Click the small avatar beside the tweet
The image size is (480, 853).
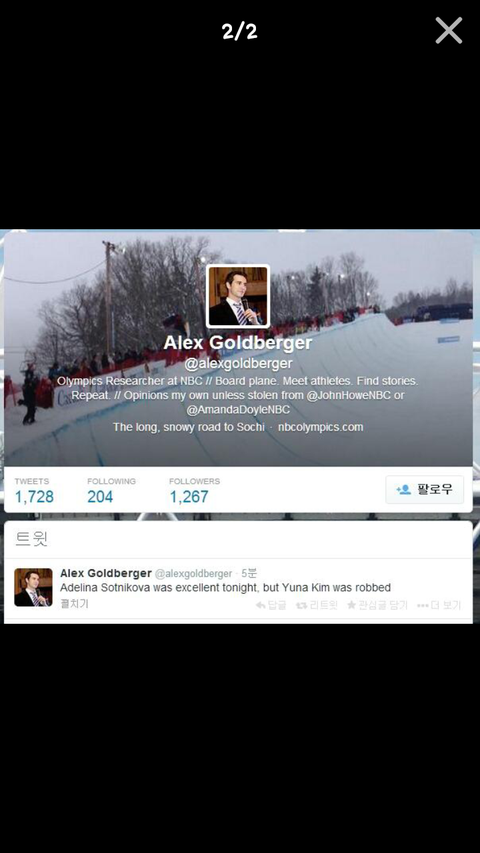pyautogui.click(x=33, y=588)
